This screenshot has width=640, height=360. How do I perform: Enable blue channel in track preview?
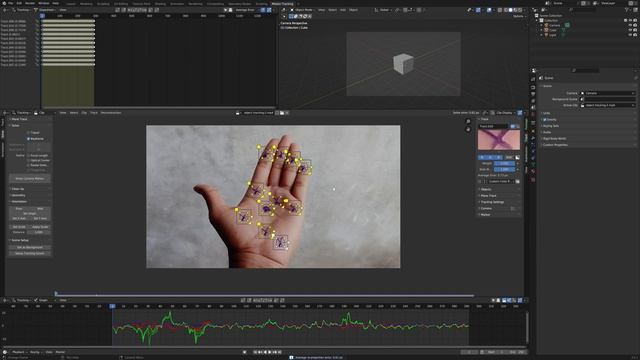click(498, 157)
